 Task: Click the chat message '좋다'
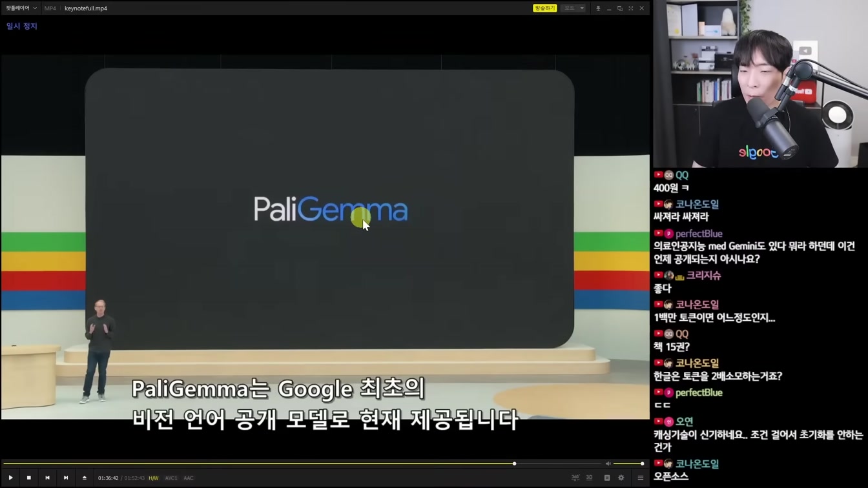[662, 289]
